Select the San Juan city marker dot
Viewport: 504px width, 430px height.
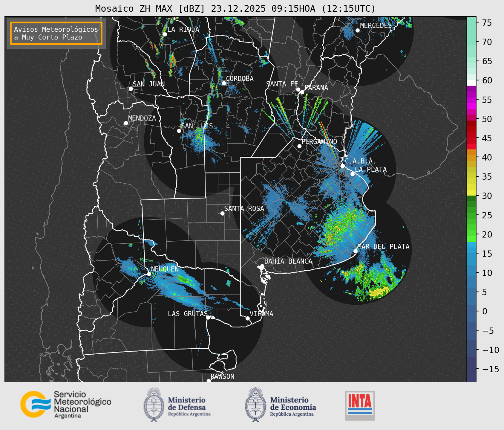click(131, 89)
